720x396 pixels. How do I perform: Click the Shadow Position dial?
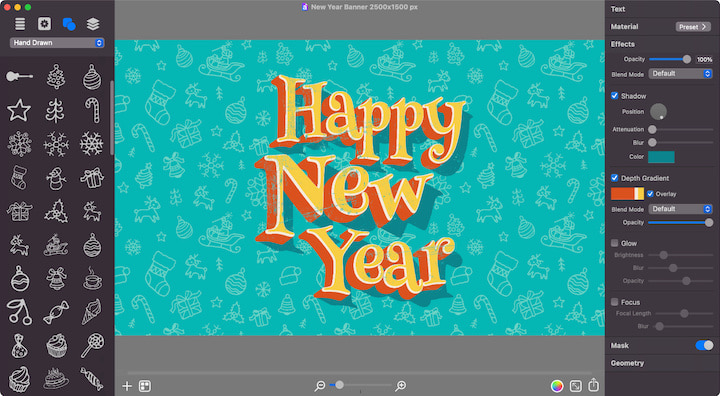658,111
